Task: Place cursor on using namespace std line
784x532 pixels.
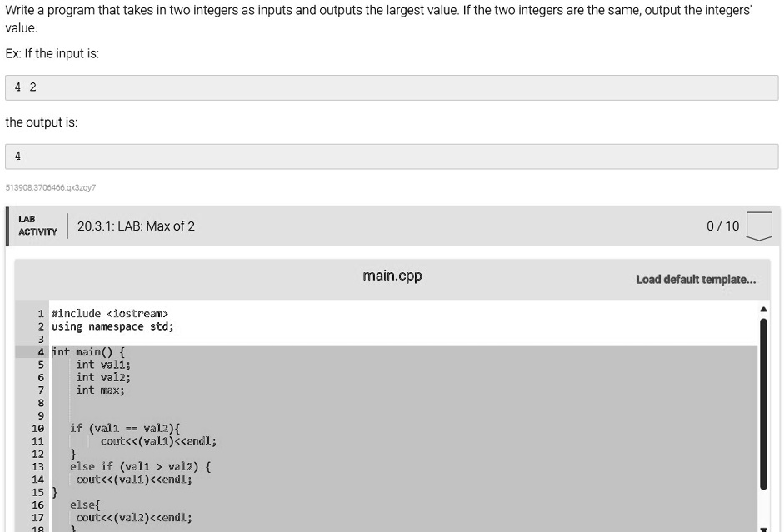Action: (x=112, y=326)
